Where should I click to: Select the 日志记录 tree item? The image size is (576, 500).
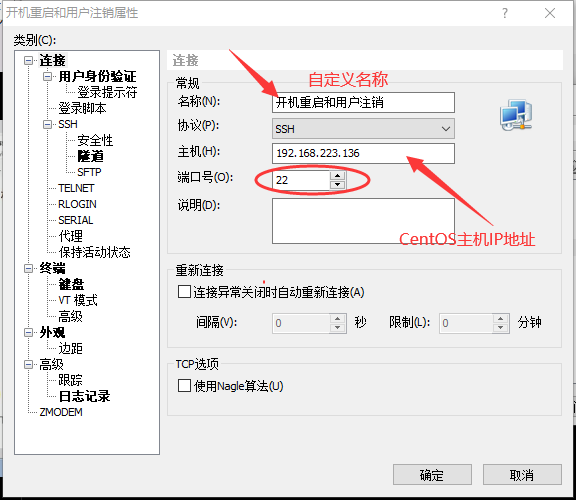coord(84,396)
